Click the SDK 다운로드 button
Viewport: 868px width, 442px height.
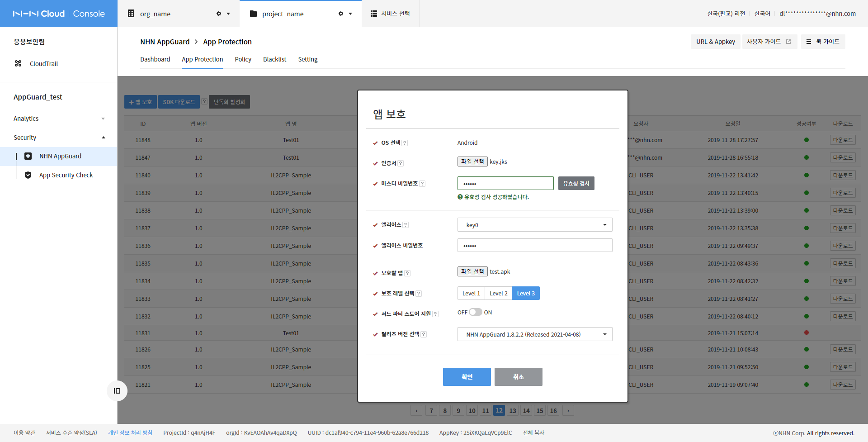click(x=179, y=102)
